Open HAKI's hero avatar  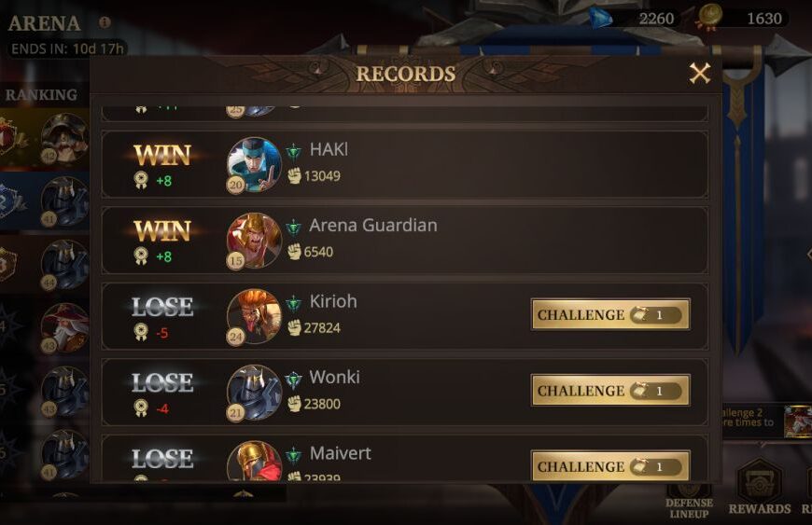[x=254, y=164]
